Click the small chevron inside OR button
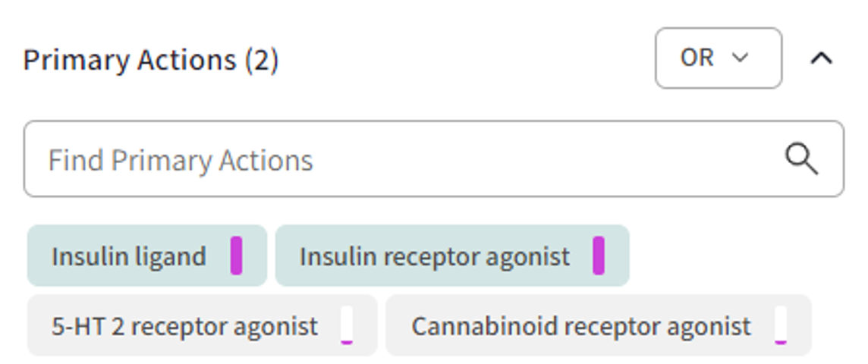 741,58
